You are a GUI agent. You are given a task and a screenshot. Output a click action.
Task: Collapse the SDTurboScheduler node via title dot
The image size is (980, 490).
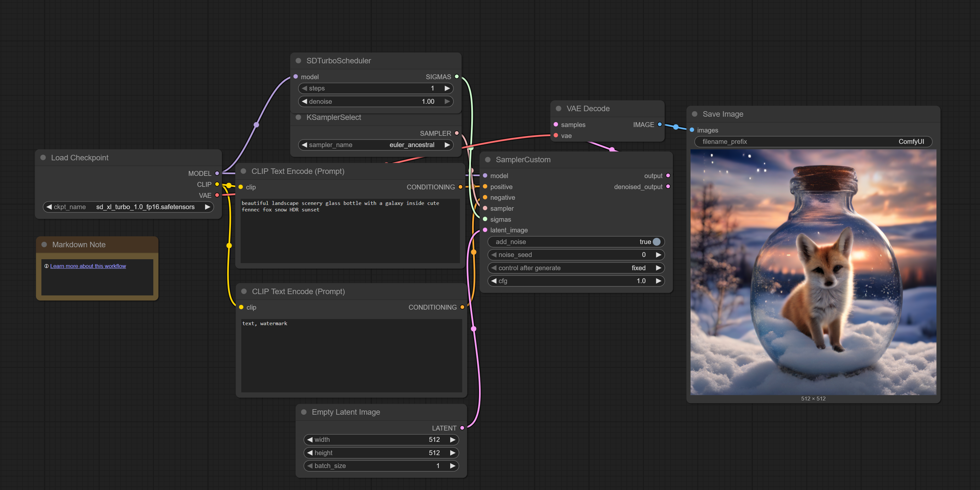(298, 61)
